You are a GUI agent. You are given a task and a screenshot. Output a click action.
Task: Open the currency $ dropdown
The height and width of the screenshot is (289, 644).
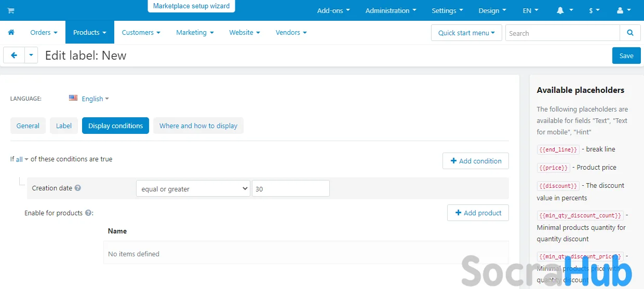(594, 10)
